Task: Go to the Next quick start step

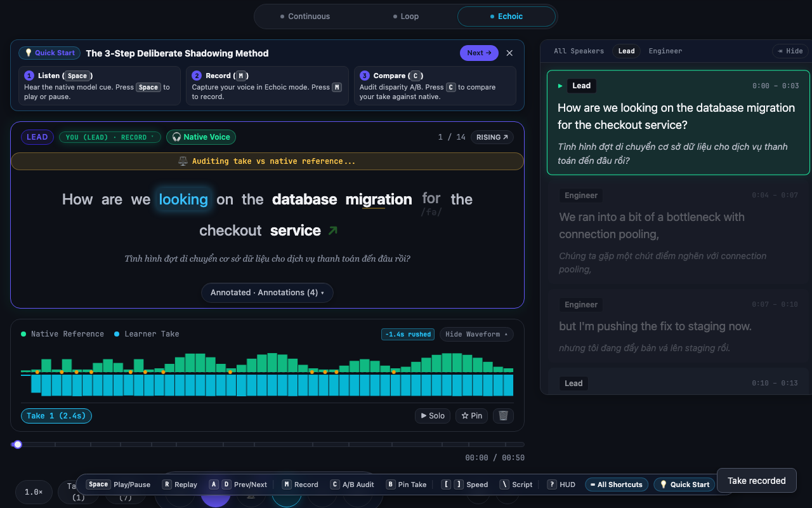Action: click(x=479, y=53)
